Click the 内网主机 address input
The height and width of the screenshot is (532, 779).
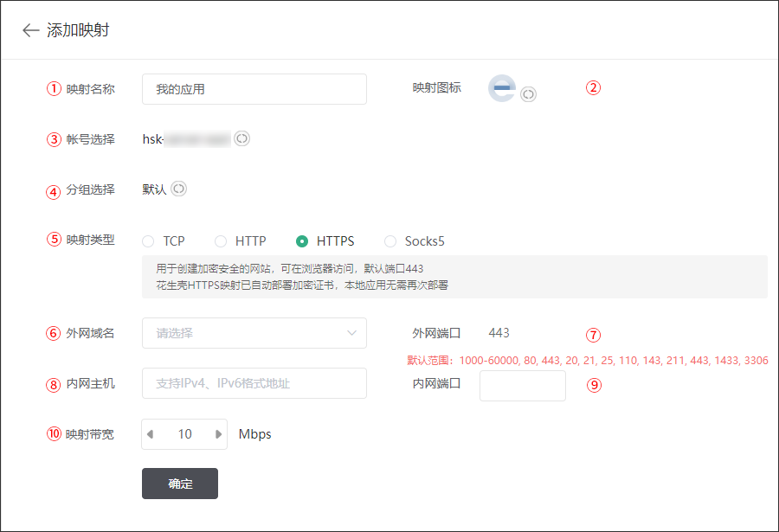(x=254, y=383)
